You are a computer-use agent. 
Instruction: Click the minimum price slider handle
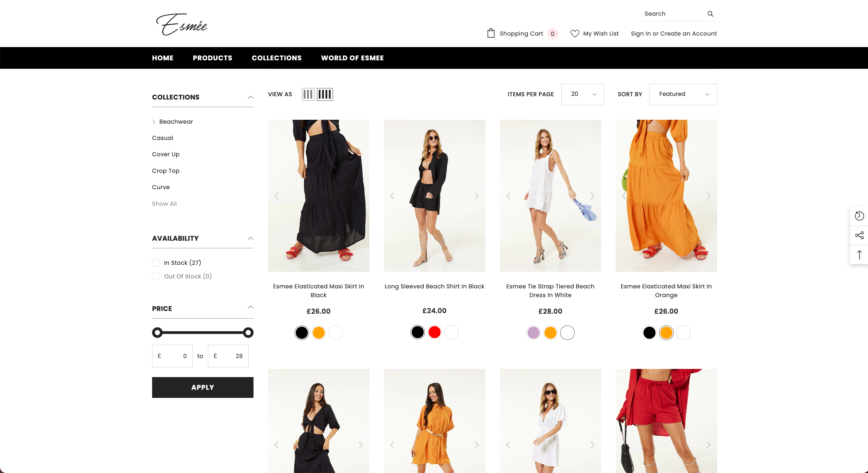157,332
